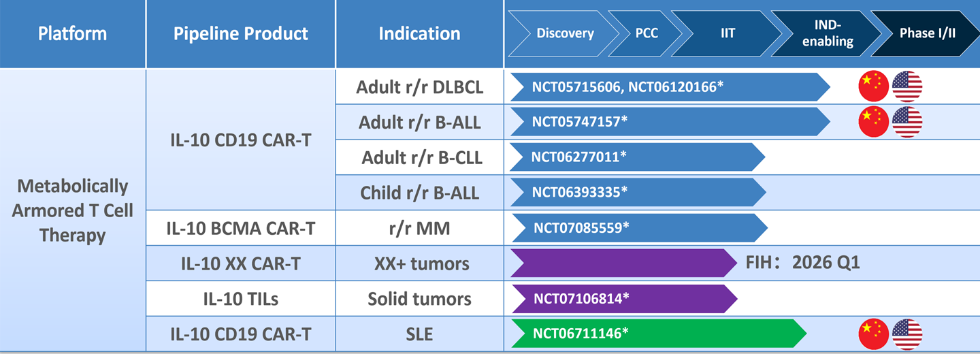Select the Phase I/II stage chevron
Viewport: 980px width, 354px height.
[926, 33]
